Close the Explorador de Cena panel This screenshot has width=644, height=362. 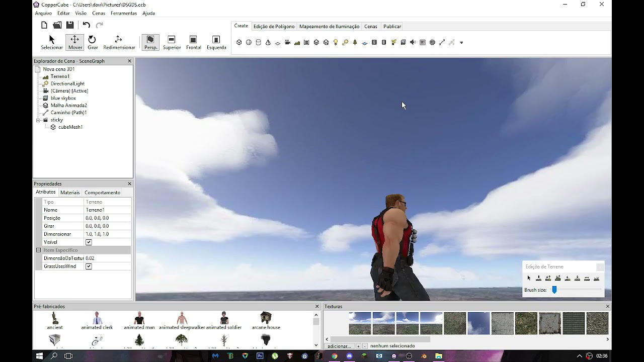point(129,61)
